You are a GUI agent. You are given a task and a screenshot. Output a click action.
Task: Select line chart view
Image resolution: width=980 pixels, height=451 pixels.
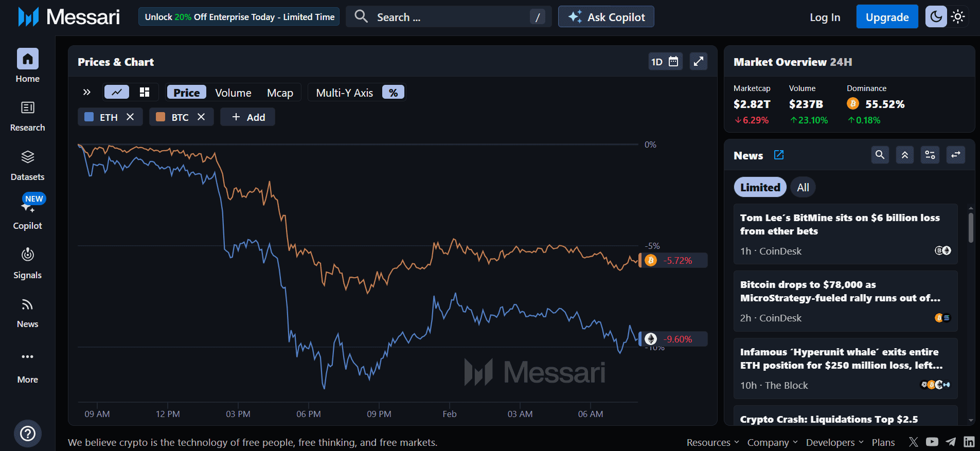point(117,92)
